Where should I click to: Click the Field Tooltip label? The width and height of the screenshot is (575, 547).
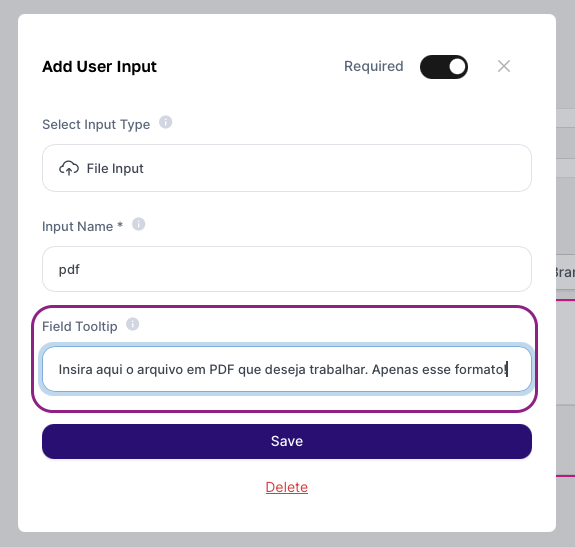80,326
